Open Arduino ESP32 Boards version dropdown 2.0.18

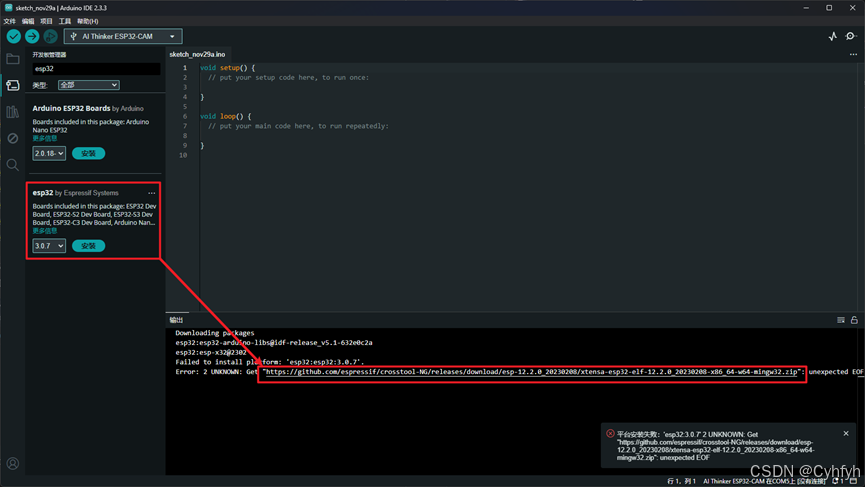click(x=49, y=153)
